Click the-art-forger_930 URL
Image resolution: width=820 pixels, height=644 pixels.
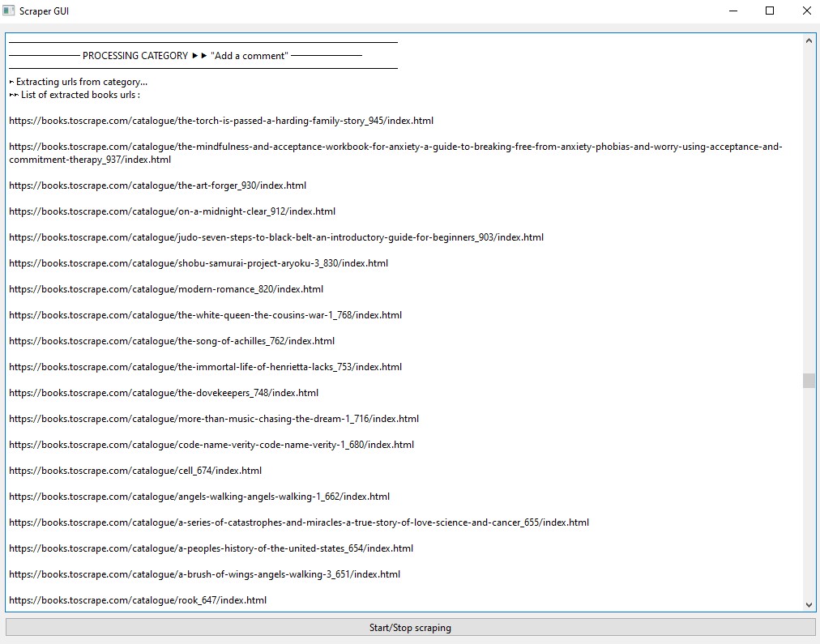(158, 186)
